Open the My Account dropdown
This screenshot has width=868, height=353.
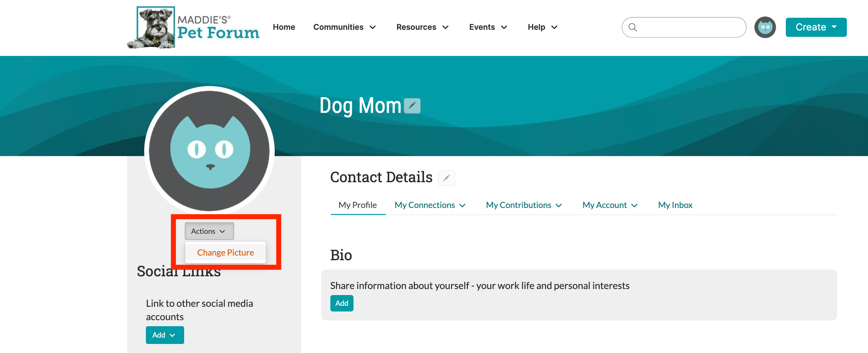point(609,205)
